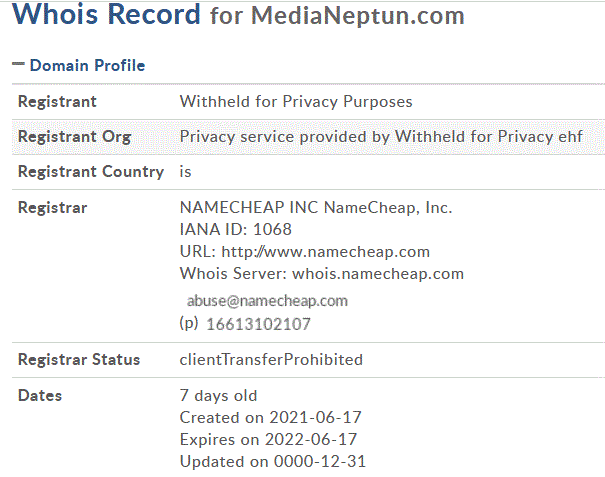Click the IANA ID: 1068 line

235,230
